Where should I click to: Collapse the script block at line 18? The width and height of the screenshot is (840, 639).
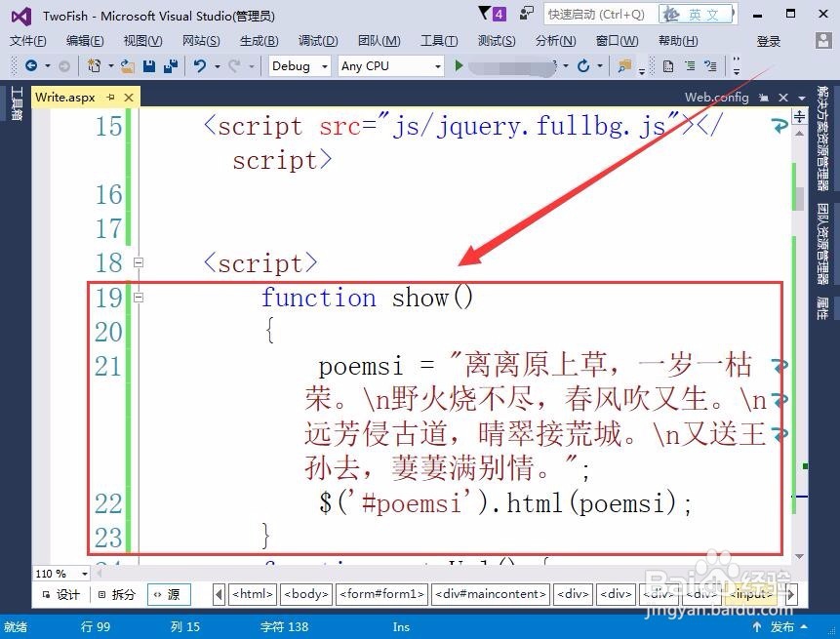coord(139,262)
